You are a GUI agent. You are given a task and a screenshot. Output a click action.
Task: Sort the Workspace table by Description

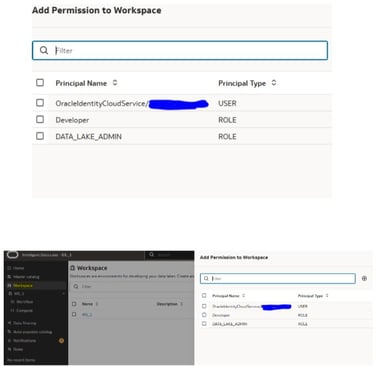pyautogui.click(x=182, y=304)
